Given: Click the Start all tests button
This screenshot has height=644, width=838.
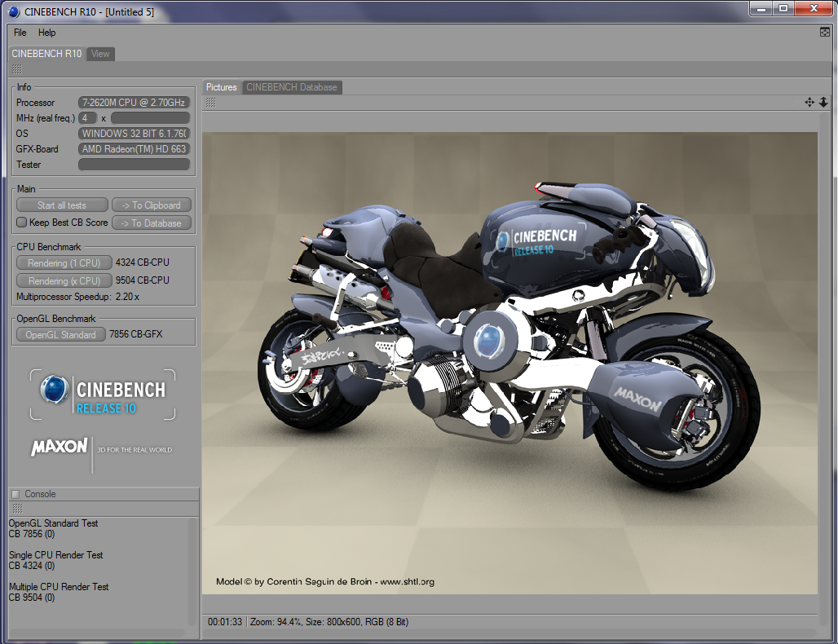Looking at the screenshot, I should 62,205.
